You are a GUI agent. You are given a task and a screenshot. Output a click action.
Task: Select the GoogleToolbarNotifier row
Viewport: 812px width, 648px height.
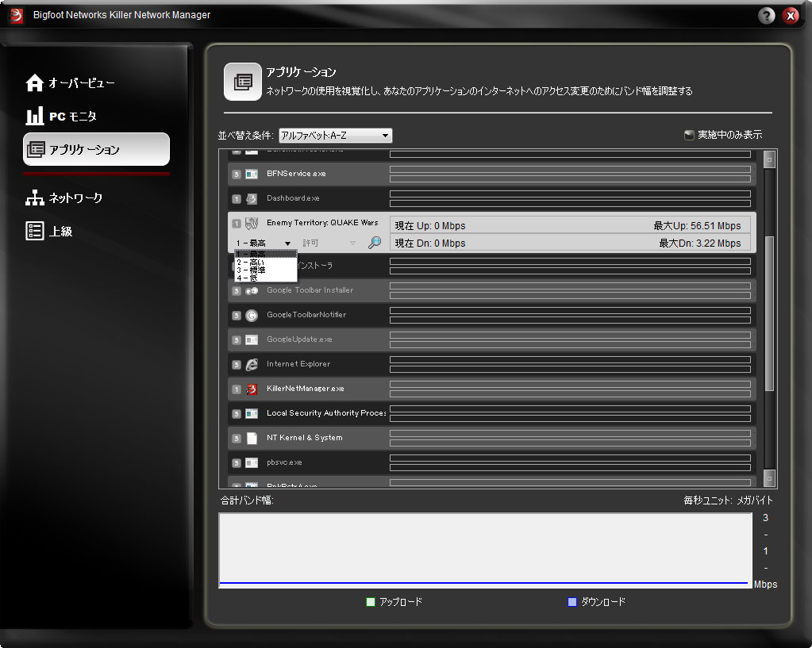pos(492,315)
